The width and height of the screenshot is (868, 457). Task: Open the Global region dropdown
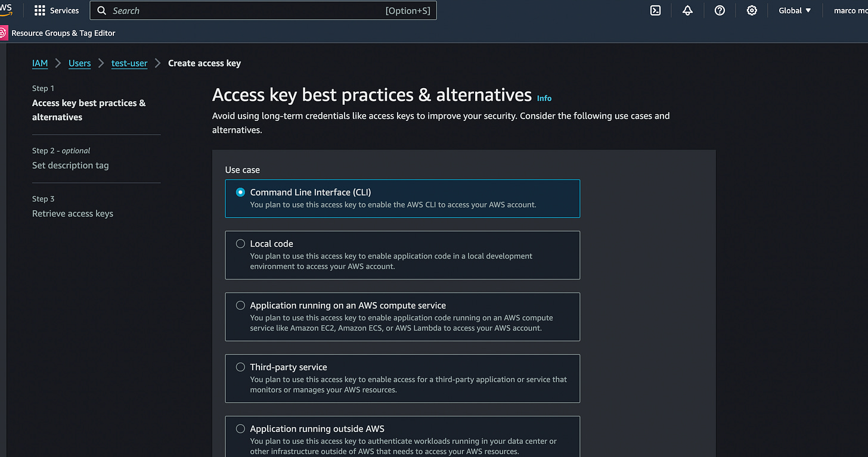pos(794,10)
